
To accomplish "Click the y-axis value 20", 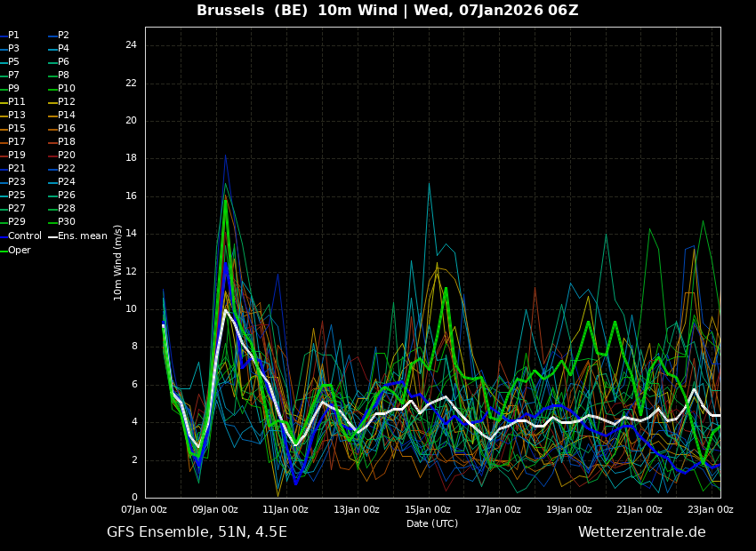I will click(x=131, y=121).
